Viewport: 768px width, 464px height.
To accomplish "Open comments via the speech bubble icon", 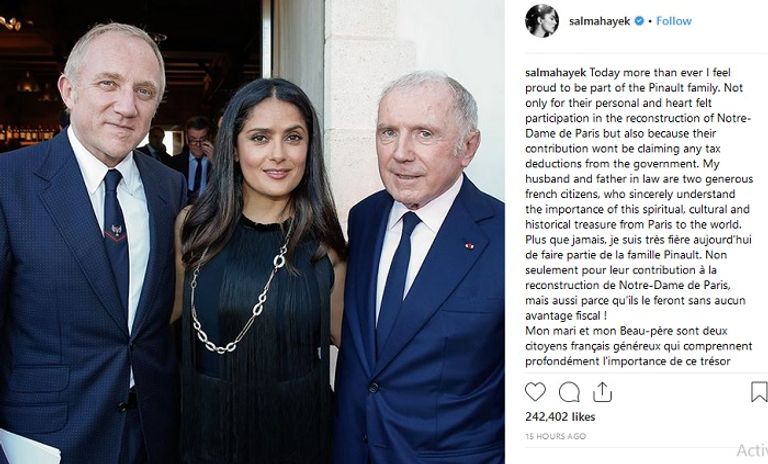I will (x=569, y=392).
